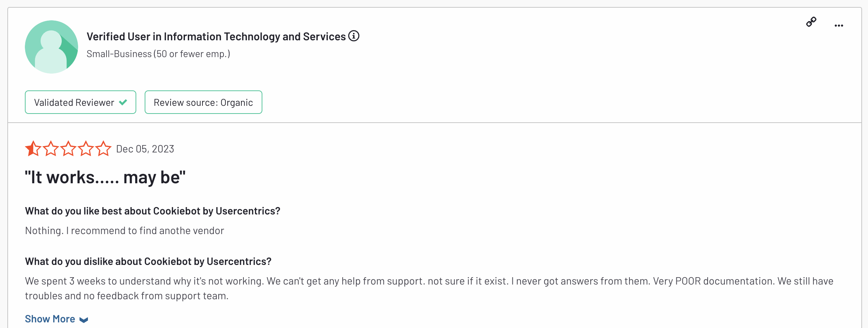
Task: Select the first rating star
Action: point(32,148)
